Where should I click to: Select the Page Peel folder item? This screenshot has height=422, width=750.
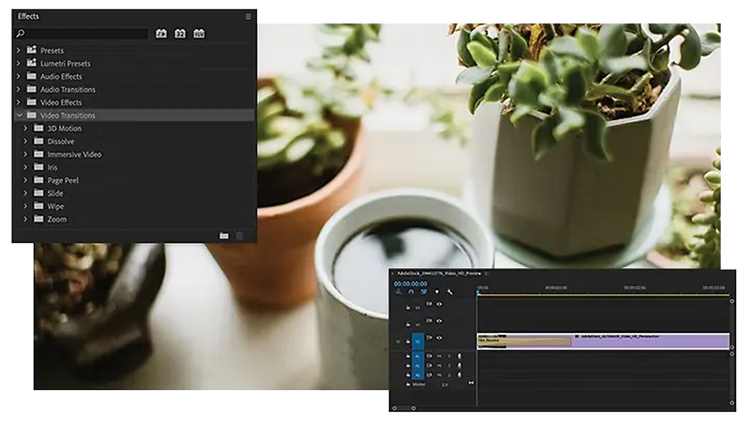click(62, 181)
